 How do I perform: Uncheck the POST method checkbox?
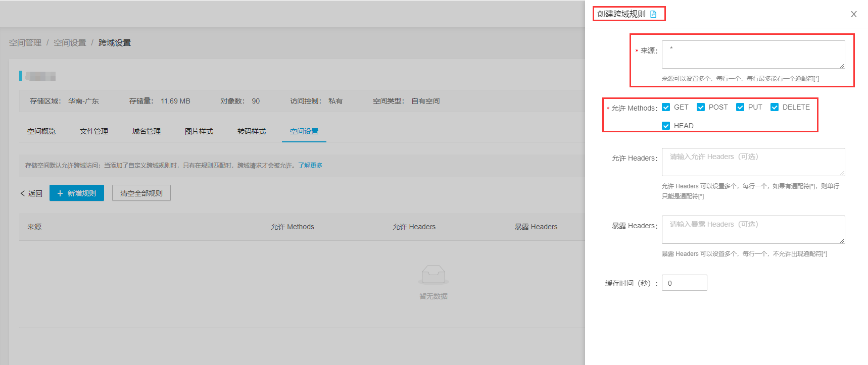[x=701, y=107]
